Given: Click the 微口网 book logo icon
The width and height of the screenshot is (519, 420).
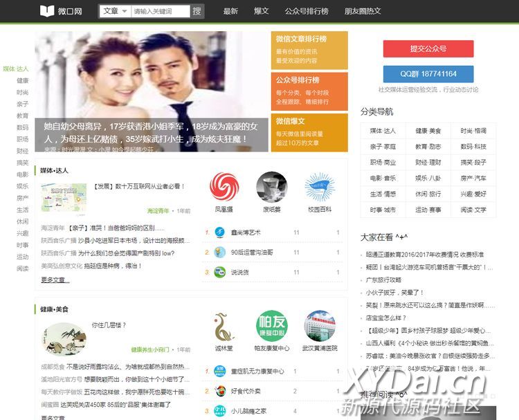Looking at the screenshot, I should tap(46, 11).
